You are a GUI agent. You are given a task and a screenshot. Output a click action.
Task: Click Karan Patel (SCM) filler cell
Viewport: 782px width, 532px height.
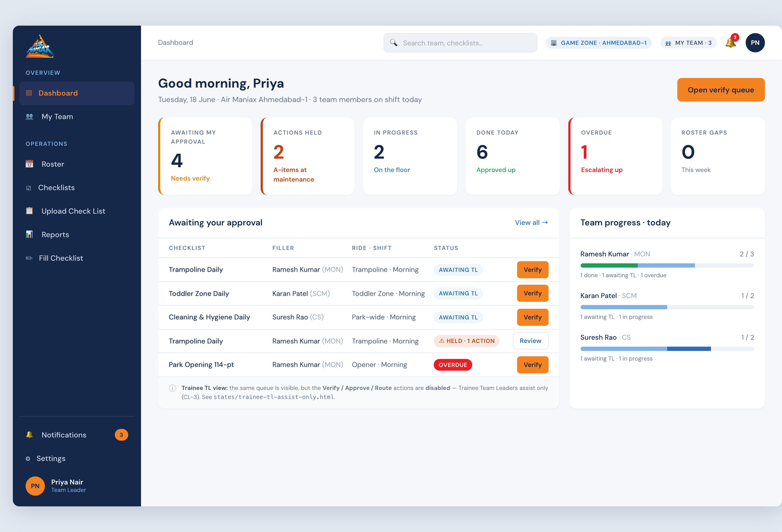click(301, 294)
